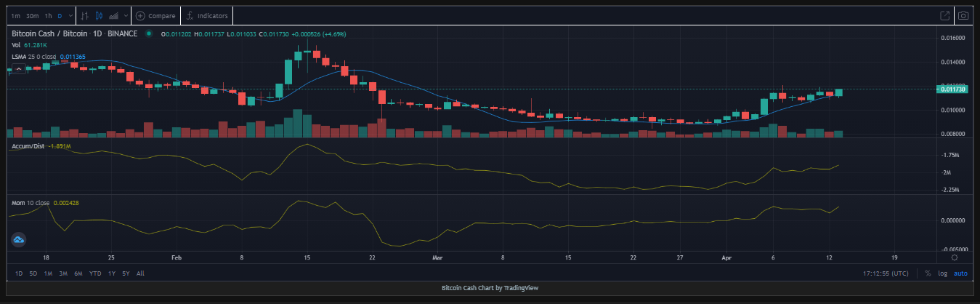This screenshot has height=304, width=980.
Task: Open chart settings gear icon
Action: (x=954, y=257)
